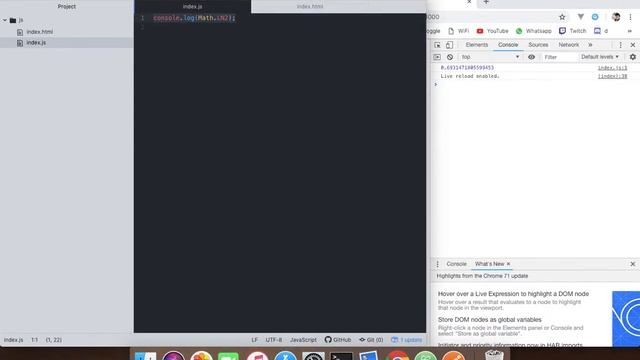Switch to the index.html editor tab

point(310,7)
